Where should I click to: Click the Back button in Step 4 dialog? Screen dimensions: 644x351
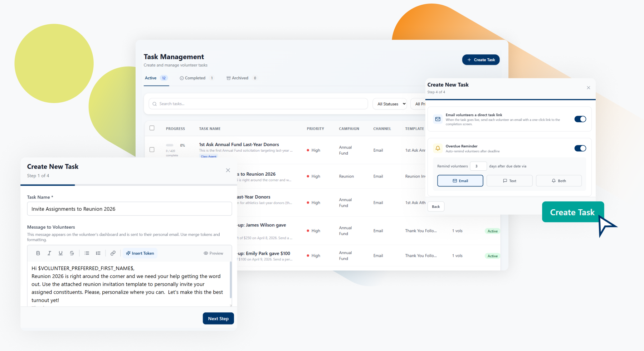click(436, 206)
